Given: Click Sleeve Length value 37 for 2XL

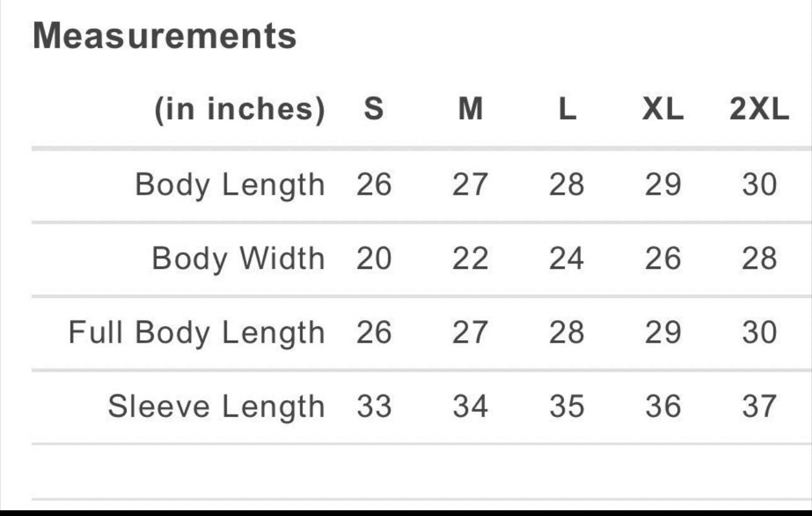Looking at the screenshot, I should [759, 406].
